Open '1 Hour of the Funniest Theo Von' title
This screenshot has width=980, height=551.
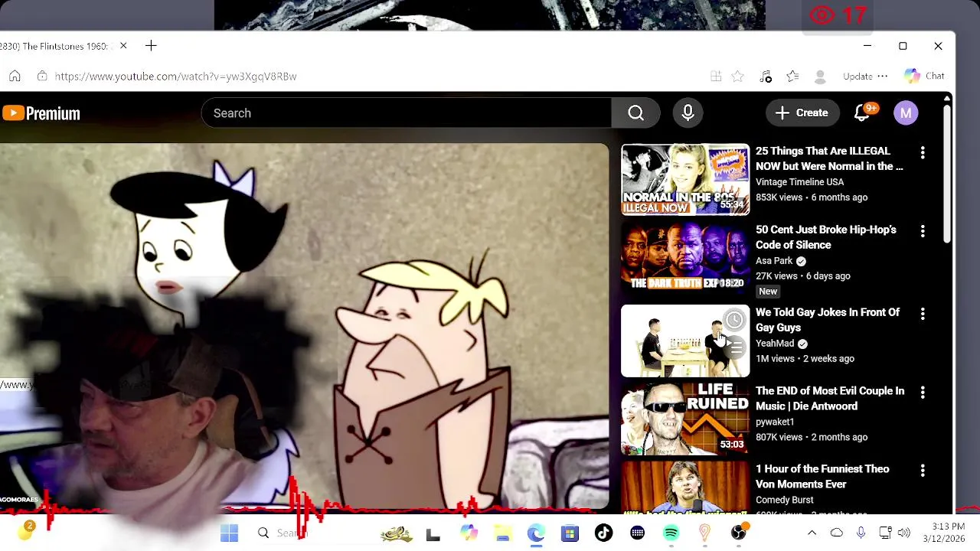(x=822, y=476)
